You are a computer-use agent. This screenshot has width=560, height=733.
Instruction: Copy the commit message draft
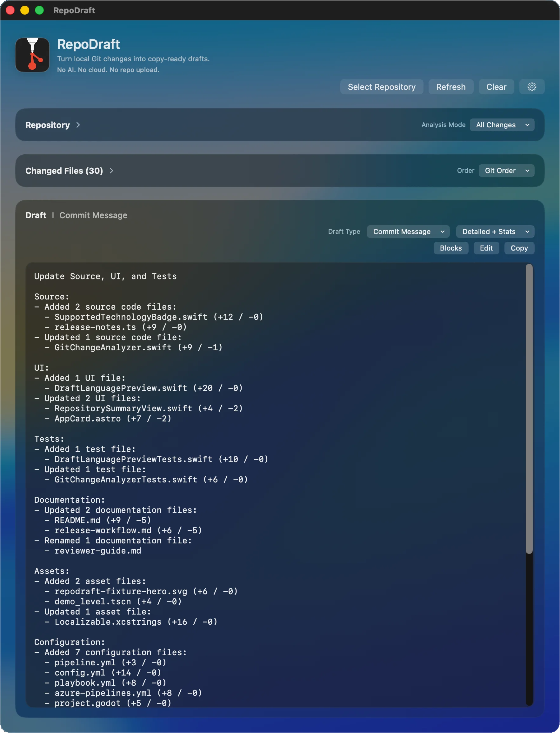point(519,248)
